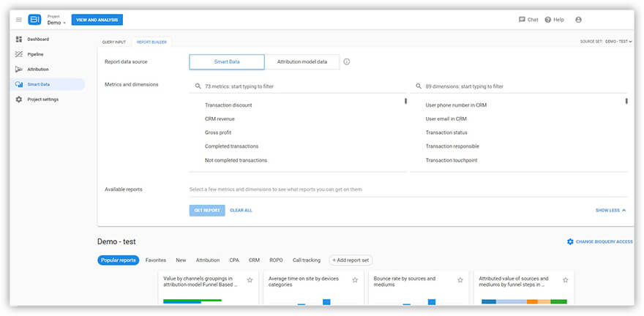Open the Chat icon

pyautogui.click(x=522, y=20)
